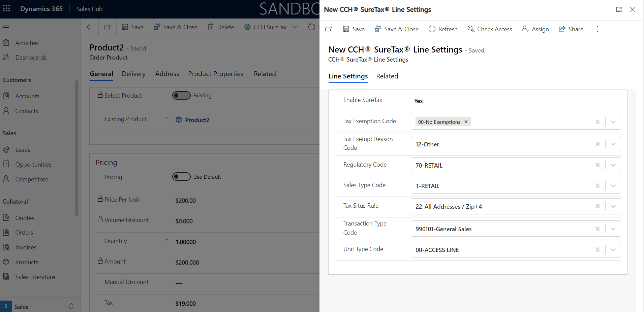644x312 pixels.
Task: Open Orders in the sidebar
Action: (24, 233)
